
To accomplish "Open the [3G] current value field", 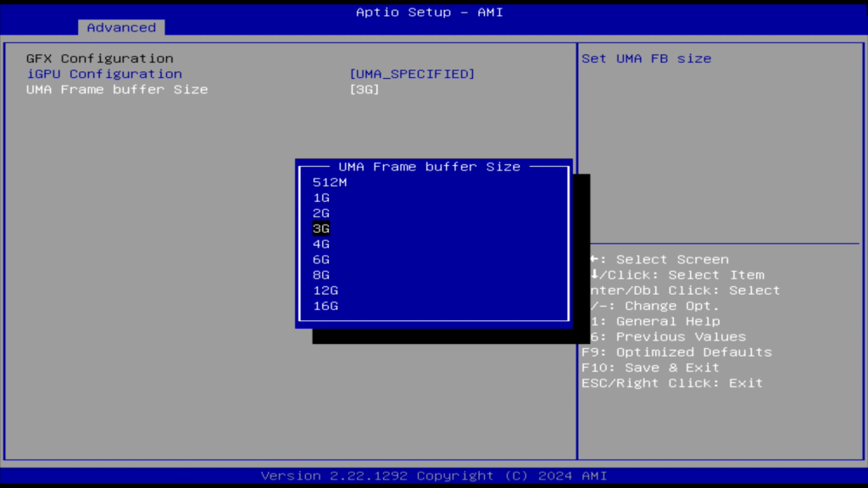I will click(x=364, y=89).
